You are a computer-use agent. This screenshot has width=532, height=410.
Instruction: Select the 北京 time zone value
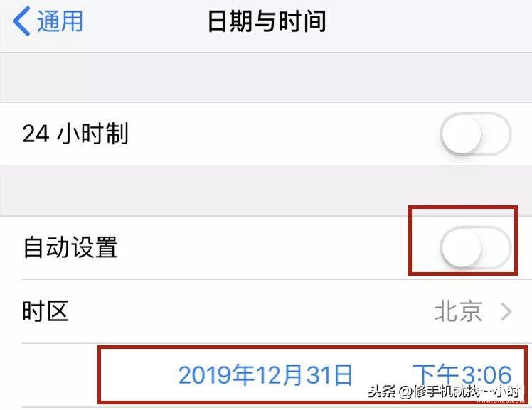pyautogui.click(x=458, y=311)
